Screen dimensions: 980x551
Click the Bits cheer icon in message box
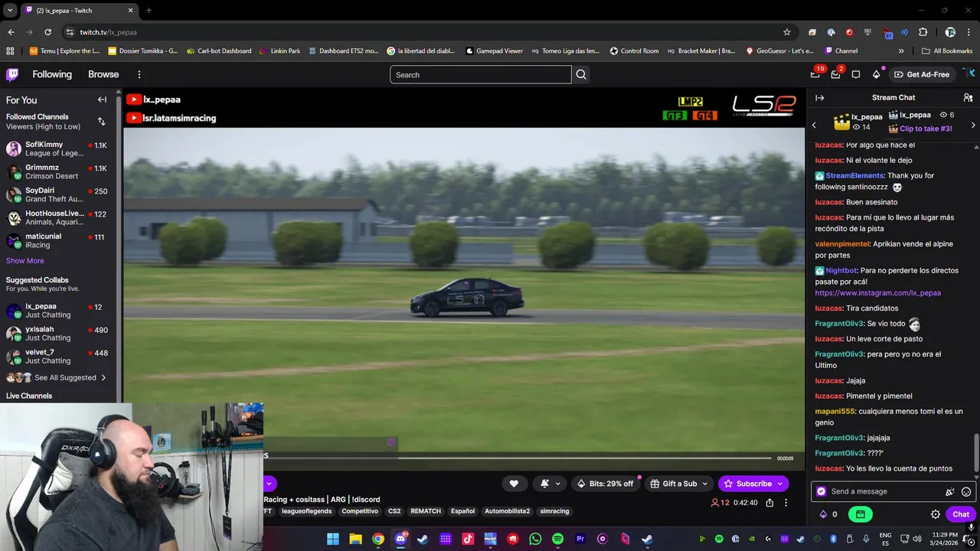click(950, 491)
